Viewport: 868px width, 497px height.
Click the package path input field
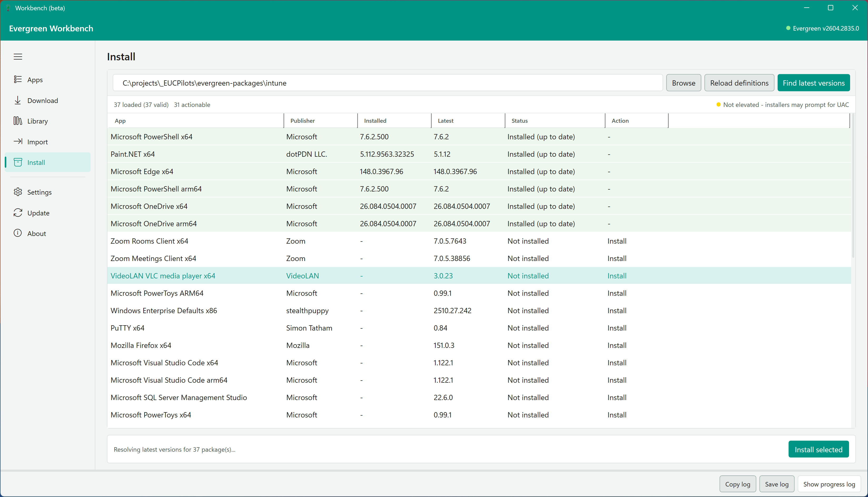click(388, 83)
